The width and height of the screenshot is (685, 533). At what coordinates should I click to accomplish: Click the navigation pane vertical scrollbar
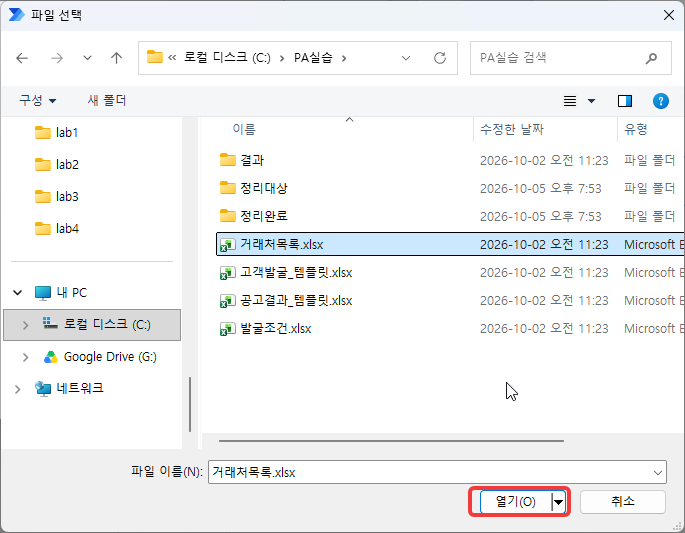pyautogui.click(x=190, y=404)
